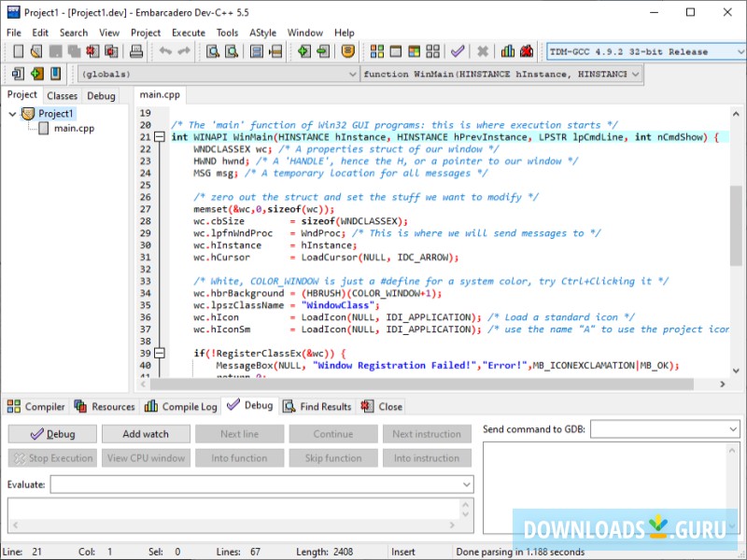Open the Execute menu
Viewport: 747px width, 560px height.
click(188, 33)
